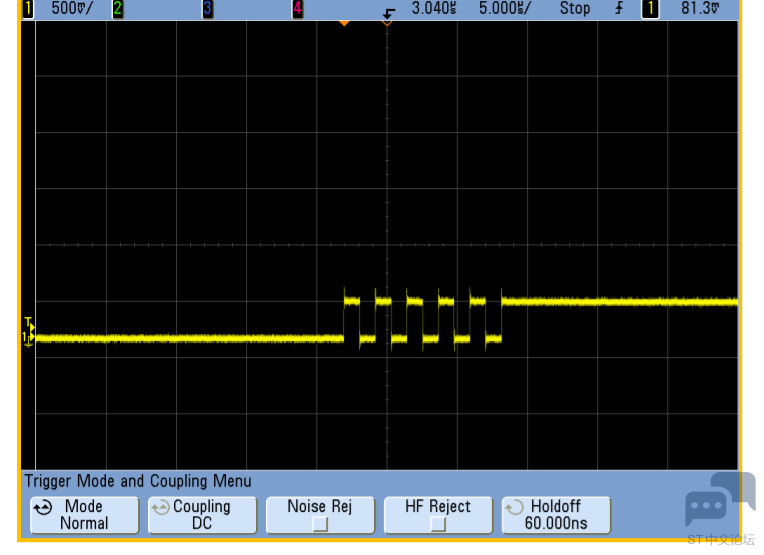Click the Coupling softkey rotate icon
764x555 pixels.
point(160,508)
